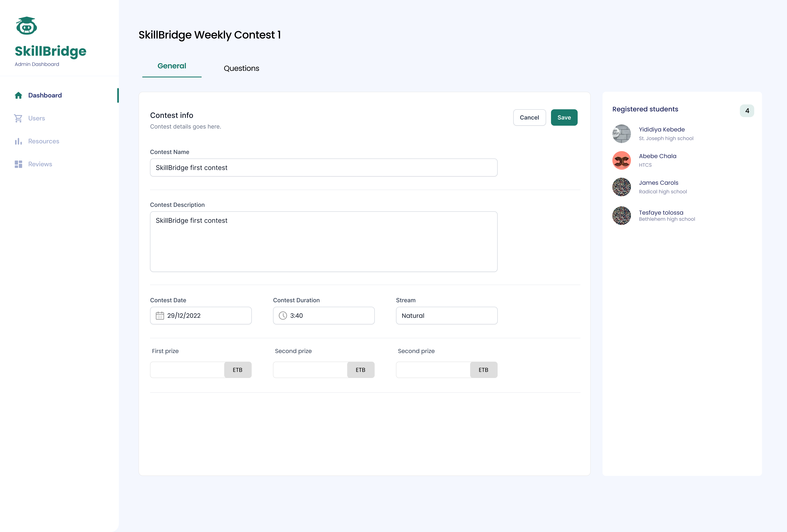Screen dimensions: 787x532
Task: Click the registered students count badge 4
Action: 747,111
